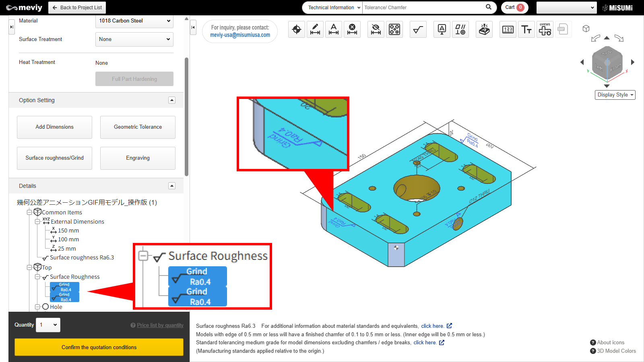Confirm the quotation conditions

click(x=99, y=347)
